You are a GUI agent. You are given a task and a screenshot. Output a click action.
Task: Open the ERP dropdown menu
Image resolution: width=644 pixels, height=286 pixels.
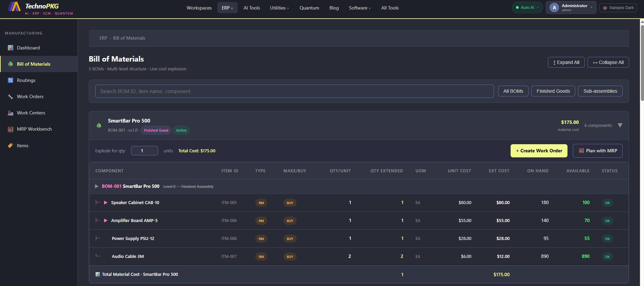pos(228,8)
